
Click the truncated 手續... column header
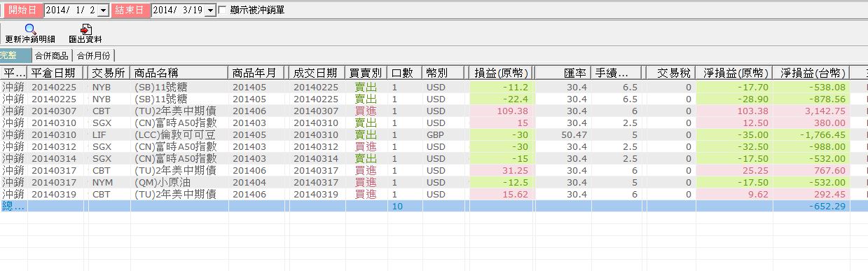(616, 73)
